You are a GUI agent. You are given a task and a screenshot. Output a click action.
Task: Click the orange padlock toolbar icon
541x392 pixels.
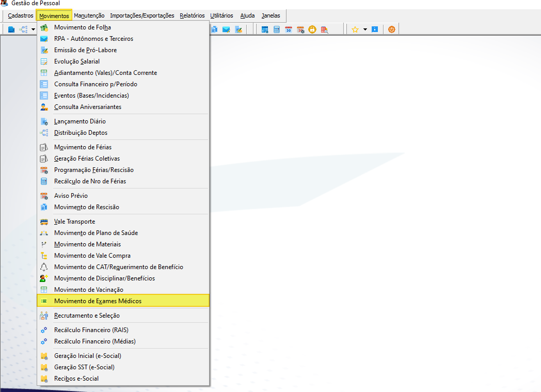(x=312, y=29)
